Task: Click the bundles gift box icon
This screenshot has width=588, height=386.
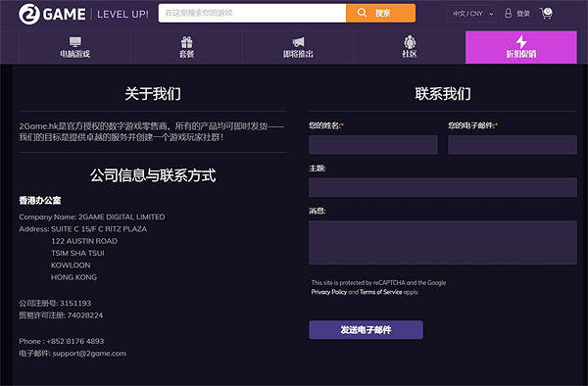Action: pos(187,41)
